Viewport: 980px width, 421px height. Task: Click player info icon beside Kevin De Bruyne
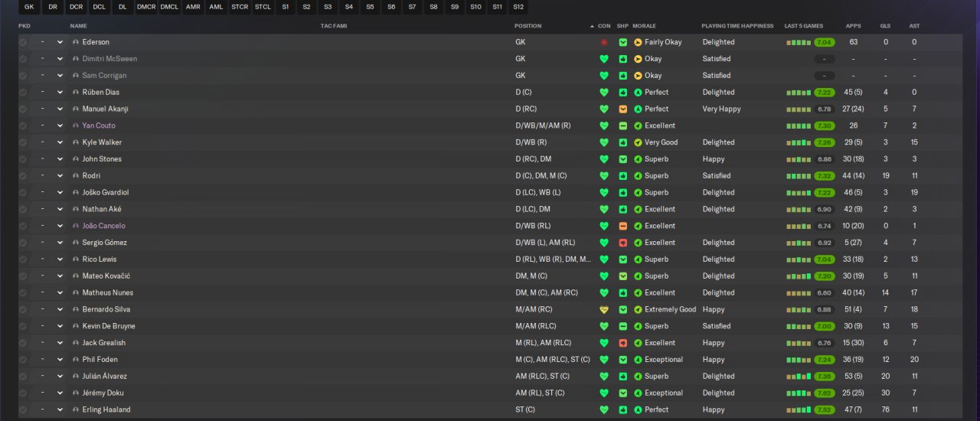[76, 326]
